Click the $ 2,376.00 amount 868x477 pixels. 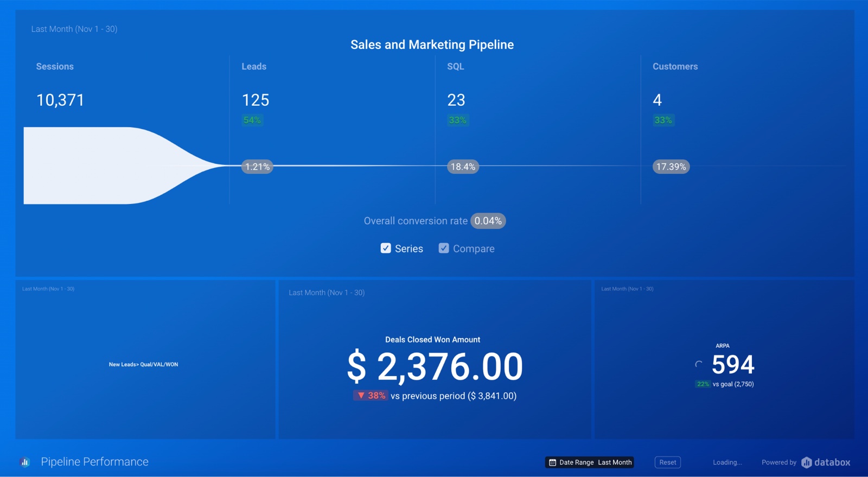[x=435, y=366]
